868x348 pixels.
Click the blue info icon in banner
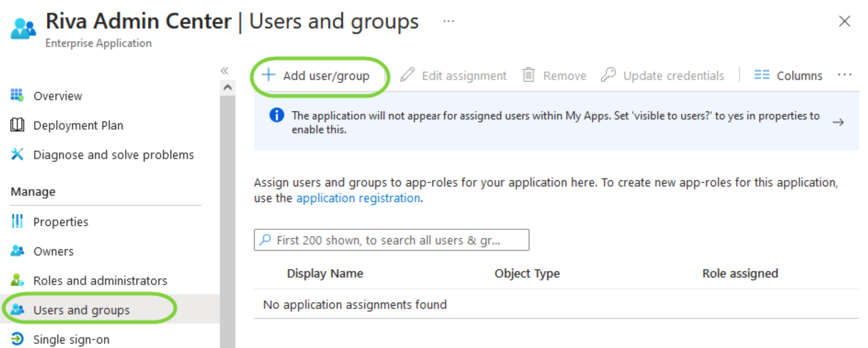(x=277, y=115)
